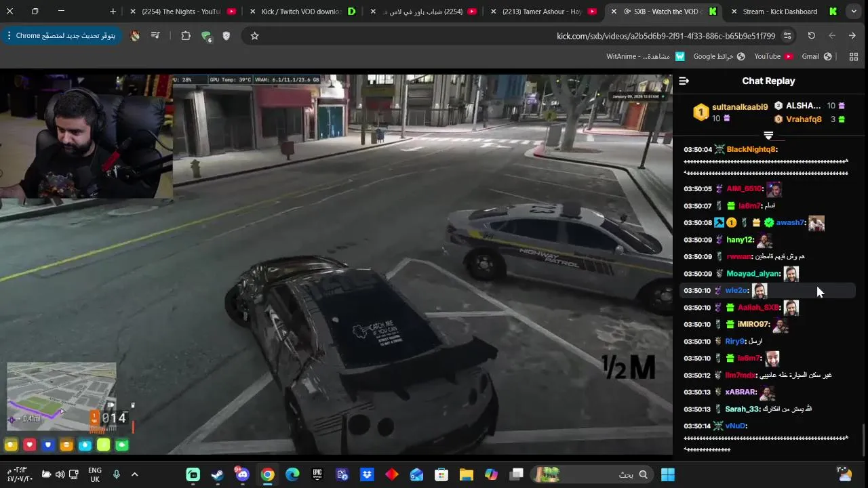Open Microsoft Store from taskbar
Viewport: 868px width, 488px height.
coord(441,474)
